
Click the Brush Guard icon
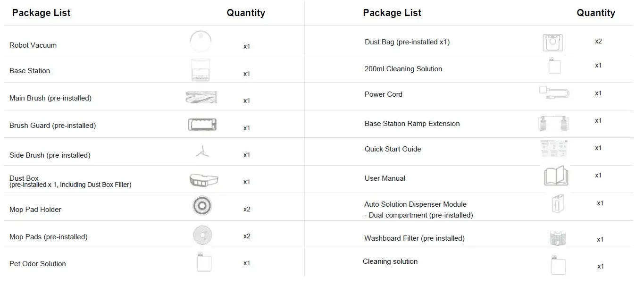(202, 125)
